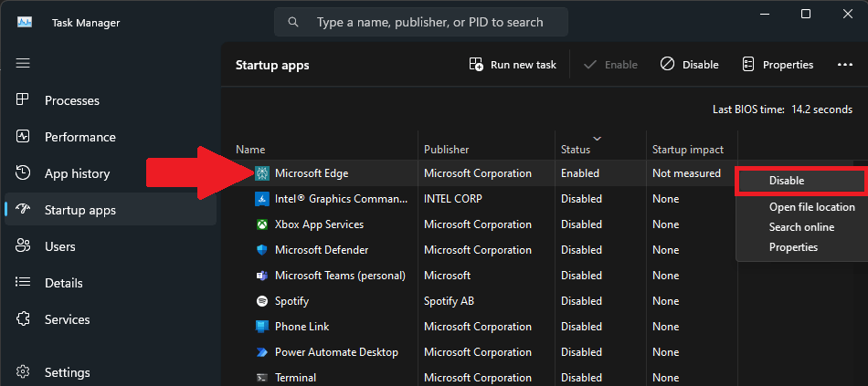Screen dimensions: 868x386
Task: Select the Intel® Graphics Comman... row
Action: click(341, 199)
